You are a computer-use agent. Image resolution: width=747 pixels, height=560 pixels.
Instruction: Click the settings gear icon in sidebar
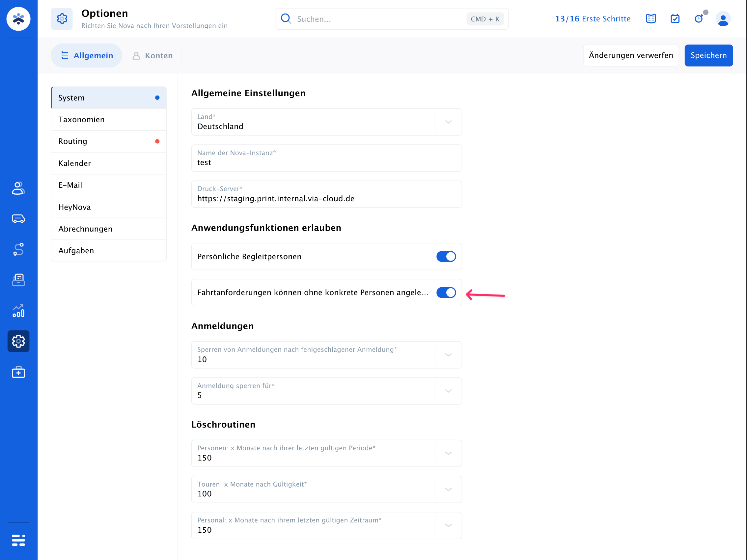pyautogui.click(x=18, y=341)
